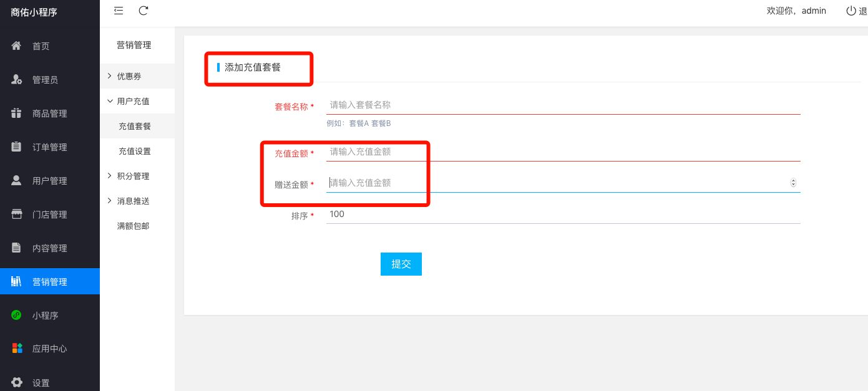Click the power icon to log out

pos(851,11)
